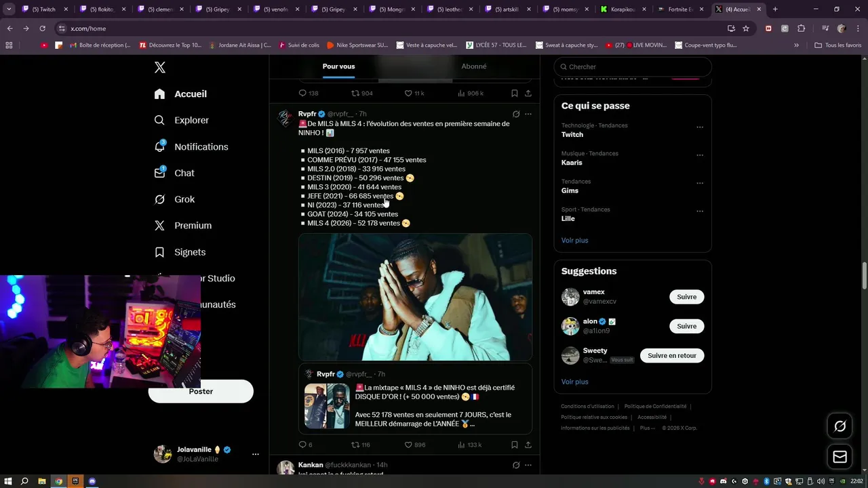This screenshot has width=868, height=488.
Task: Open Premium in the sidebar
Action: (x=183, y=226)
